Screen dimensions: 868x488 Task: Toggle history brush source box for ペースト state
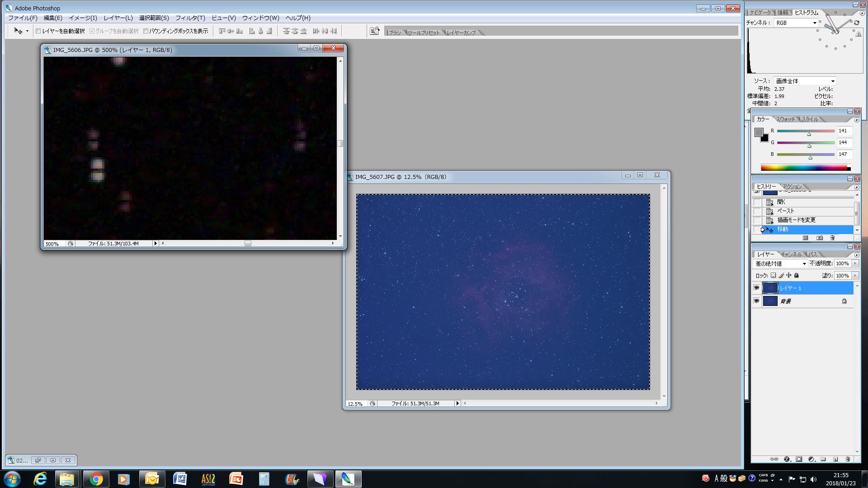coord(757,211)
